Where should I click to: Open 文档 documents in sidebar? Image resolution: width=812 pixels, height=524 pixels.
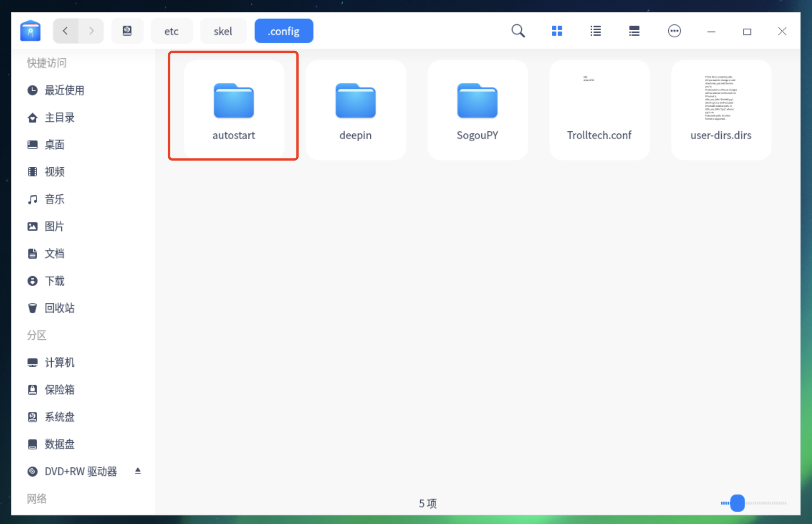coord(84,253)
